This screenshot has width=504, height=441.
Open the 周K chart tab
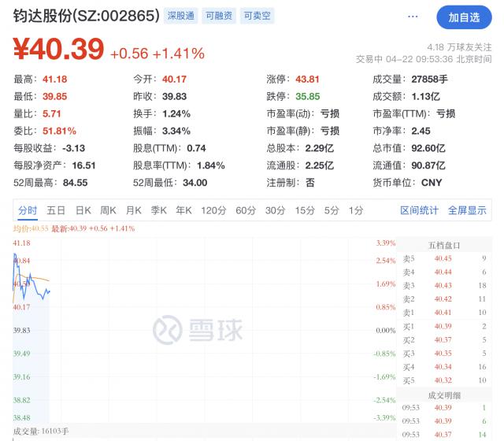coord(108,210)
